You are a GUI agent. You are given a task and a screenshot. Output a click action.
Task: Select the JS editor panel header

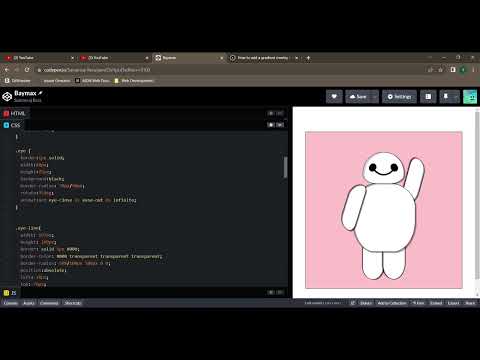(10, 293)
